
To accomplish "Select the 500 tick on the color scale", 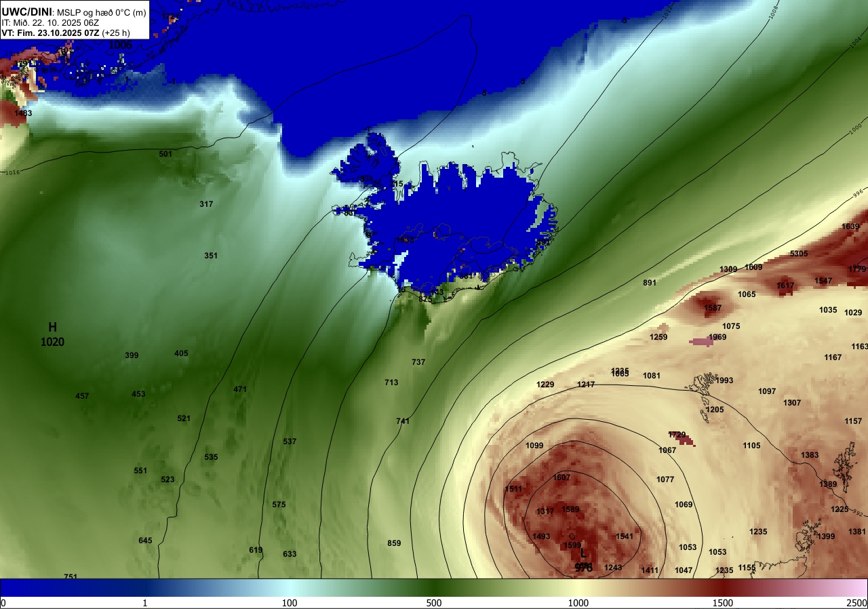I will 434,603.
